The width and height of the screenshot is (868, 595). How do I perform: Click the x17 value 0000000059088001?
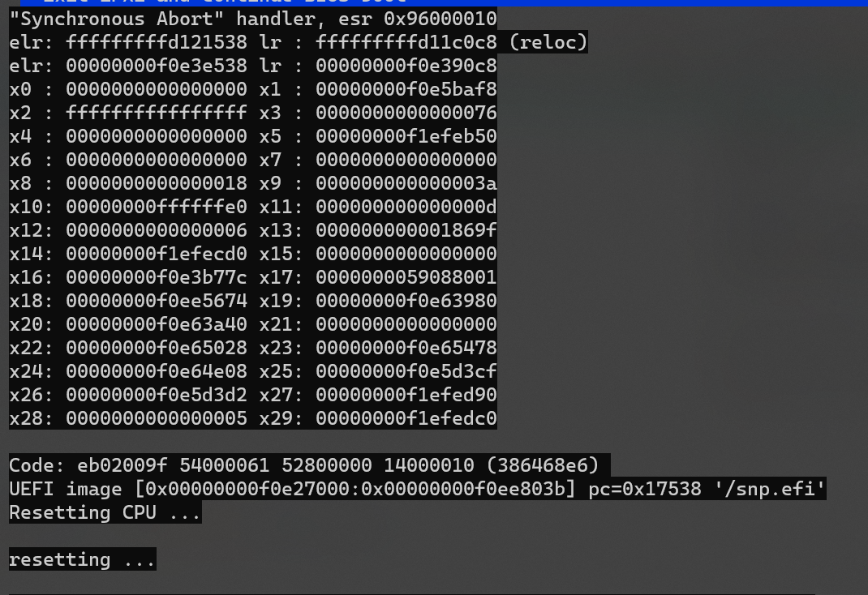406,277
